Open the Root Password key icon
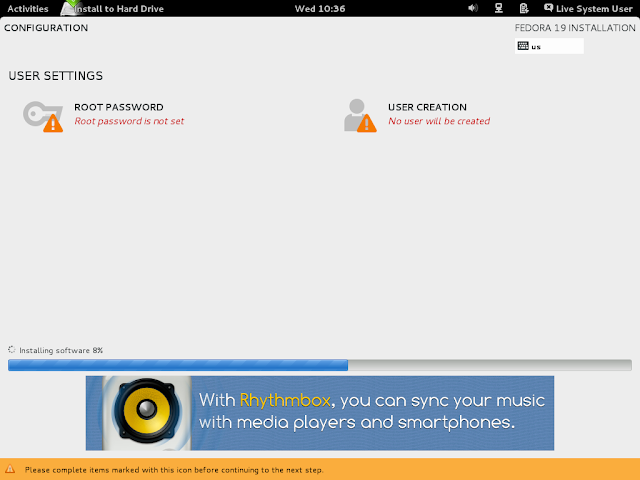 [x=43, y=116]
